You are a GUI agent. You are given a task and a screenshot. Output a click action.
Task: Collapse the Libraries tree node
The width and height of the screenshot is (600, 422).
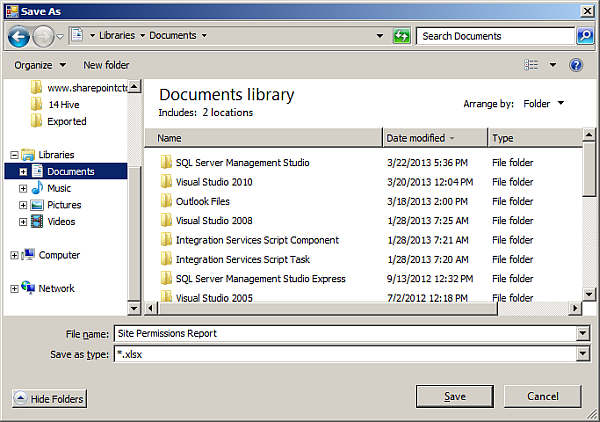point(14,155)
